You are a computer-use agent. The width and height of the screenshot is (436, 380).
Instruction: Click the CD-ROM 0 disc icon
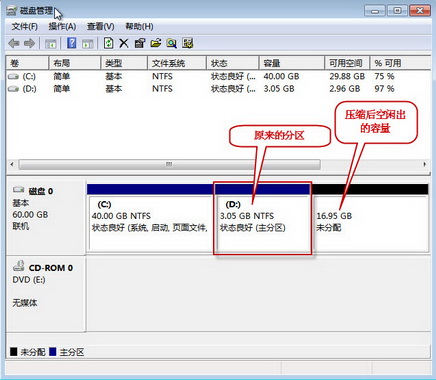[x=19, y=266]
